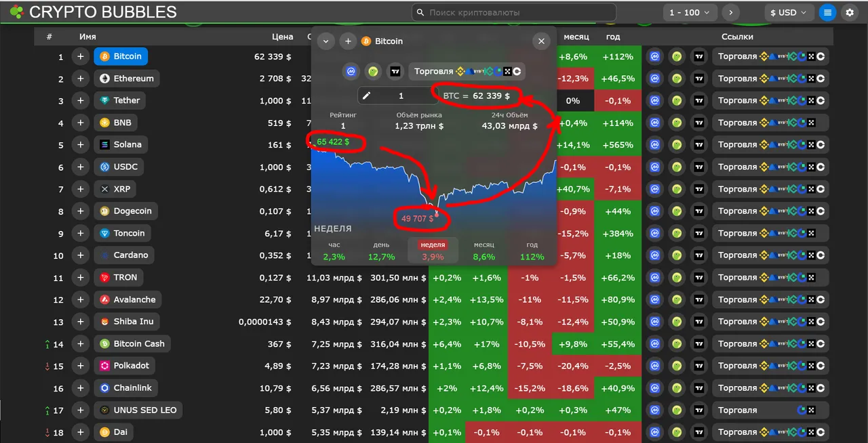Open the Ethereum coin button
This screenshot has width=868, height=443.
coord(127,79)
